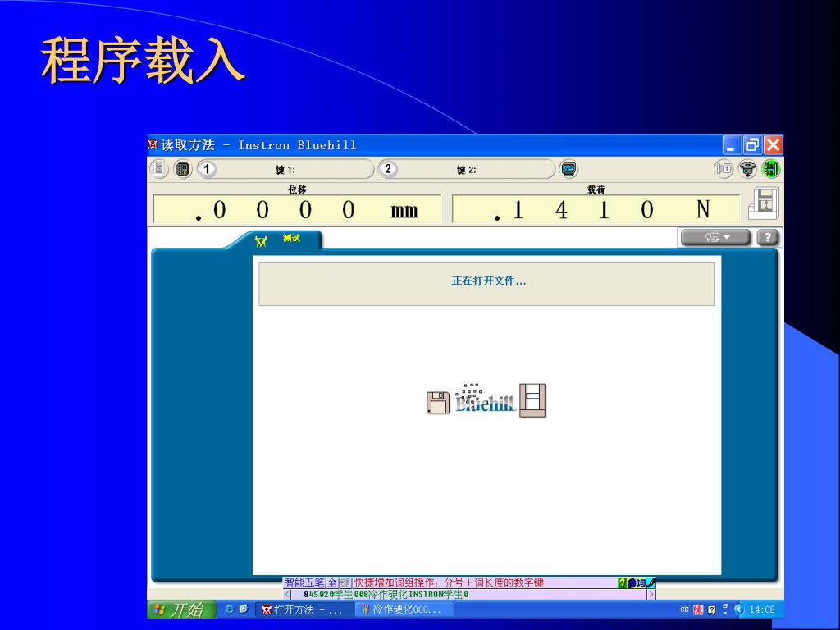Screen dimensions: 840x630
Task: Click IME candidate right arrow
Action: pos(651,594)
